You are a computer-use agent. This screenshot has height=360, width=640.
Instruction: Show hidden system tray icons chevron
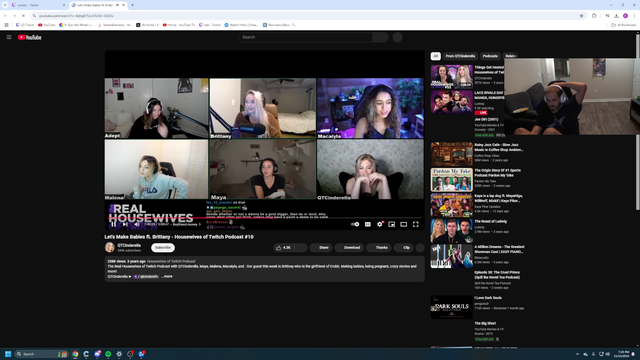tap(577, 354)
